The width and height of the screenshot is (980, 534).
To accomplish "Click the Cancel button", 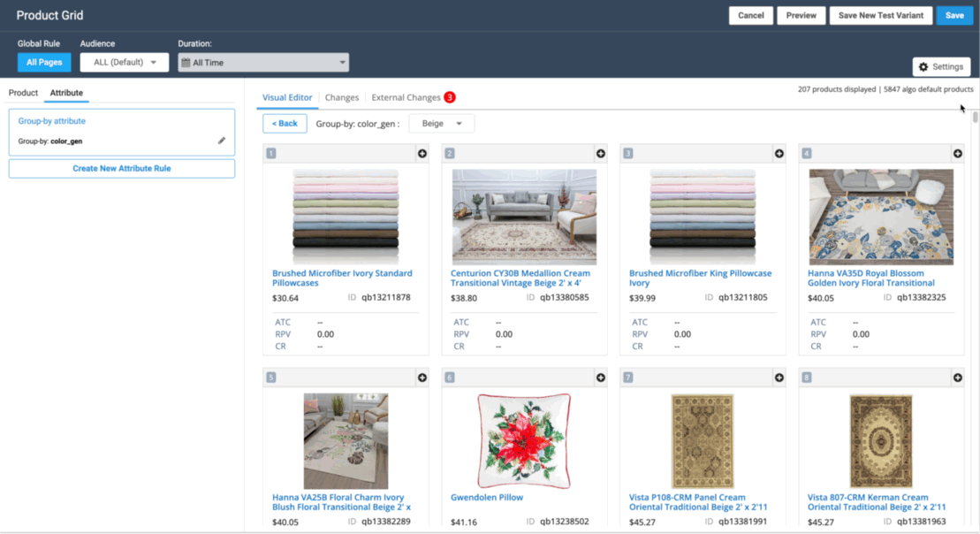I will click(750, 16).
